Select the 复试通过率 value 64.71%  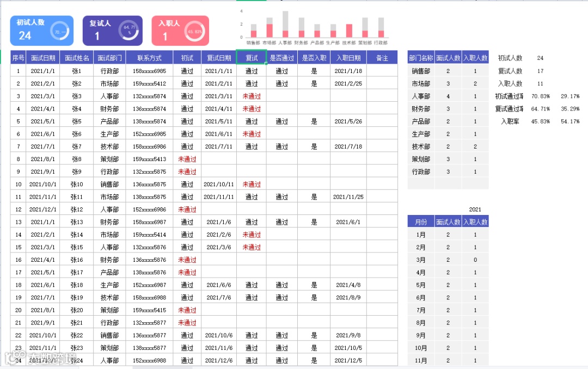point(541,109)
